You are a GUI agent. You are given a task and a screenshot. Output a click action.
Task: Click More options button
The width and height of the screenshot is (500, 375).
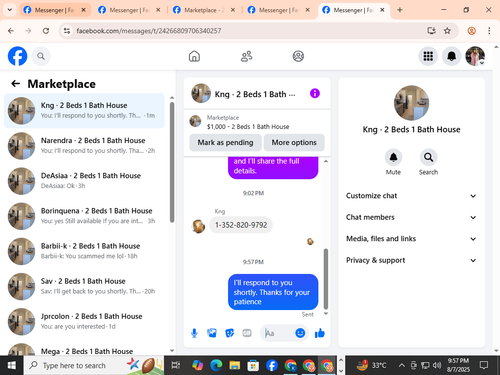294,143
